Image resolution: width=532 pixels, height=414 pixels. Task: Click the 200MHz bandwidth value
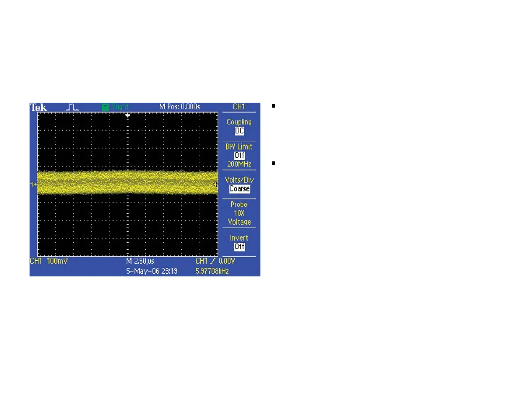239,164
